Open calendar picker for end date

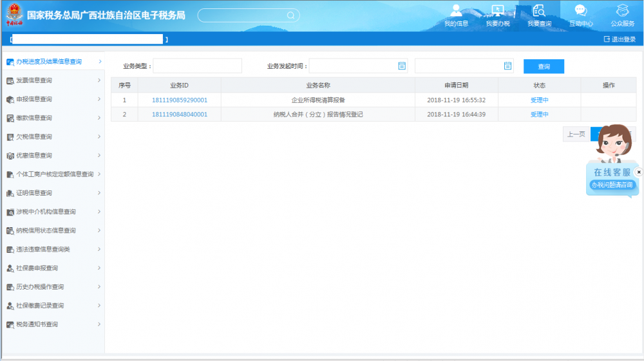(x=507, y=66)
